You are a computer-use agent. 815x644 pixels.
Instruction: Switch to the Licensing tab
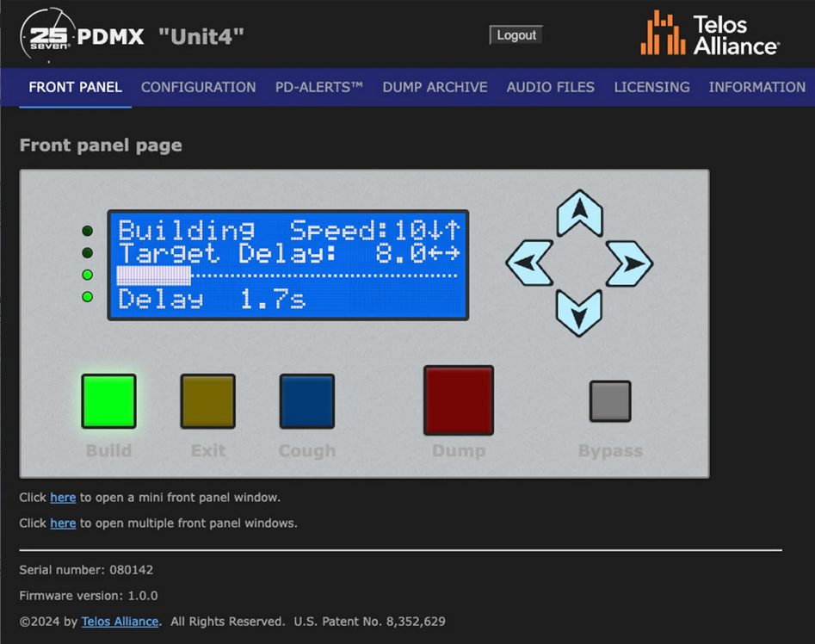651,87
